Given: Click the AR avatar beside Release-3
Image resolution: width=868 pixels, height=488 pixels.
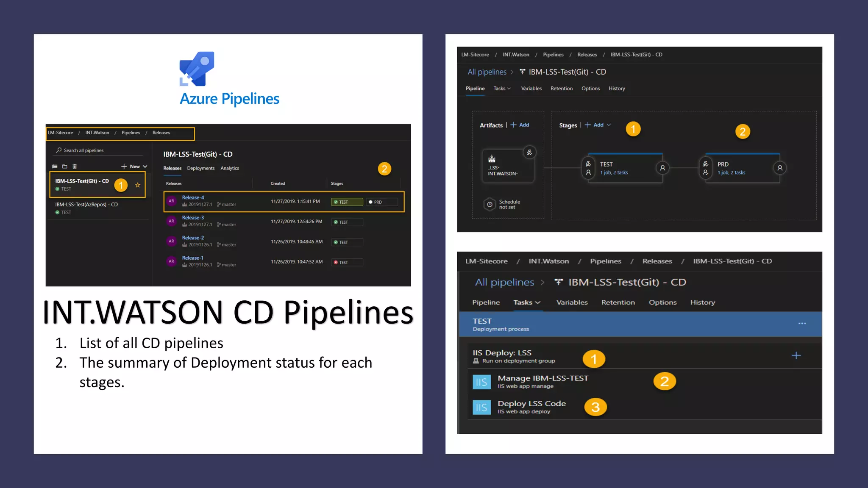Looking at the screenshot, I should 171,221.
